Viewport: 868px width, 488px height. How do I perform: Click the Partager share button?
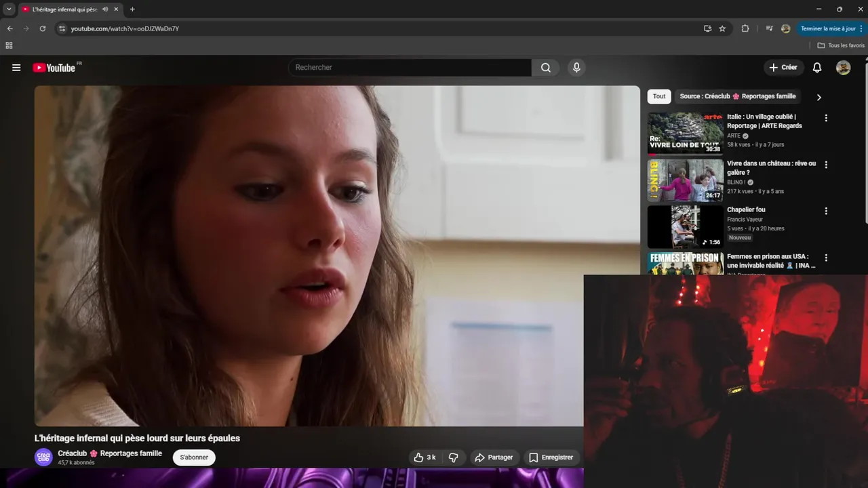pos(494,457)
